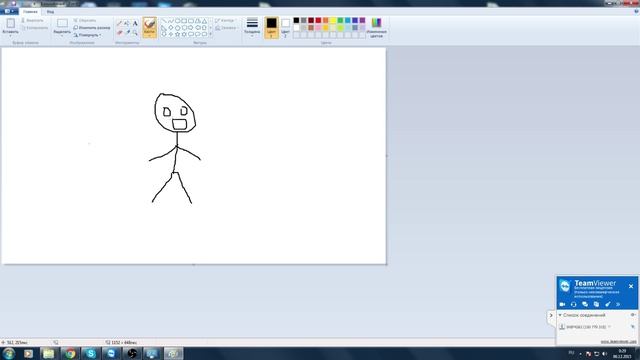The height and width of the screenshot is (360, 640).
Task: Click the Paste clipboard icon
Action: (x=11, y=23)
